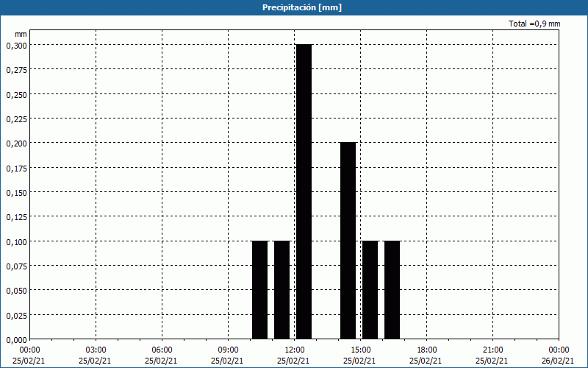Click the 00:00 25/02/21 time label

pyautogui.click(x=29, y=355)
